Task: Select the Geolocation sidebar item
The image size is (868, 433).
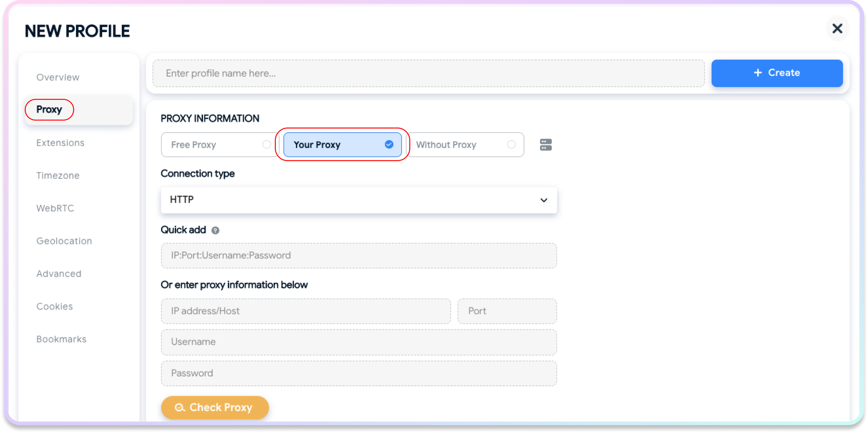Action: [64, 241]
